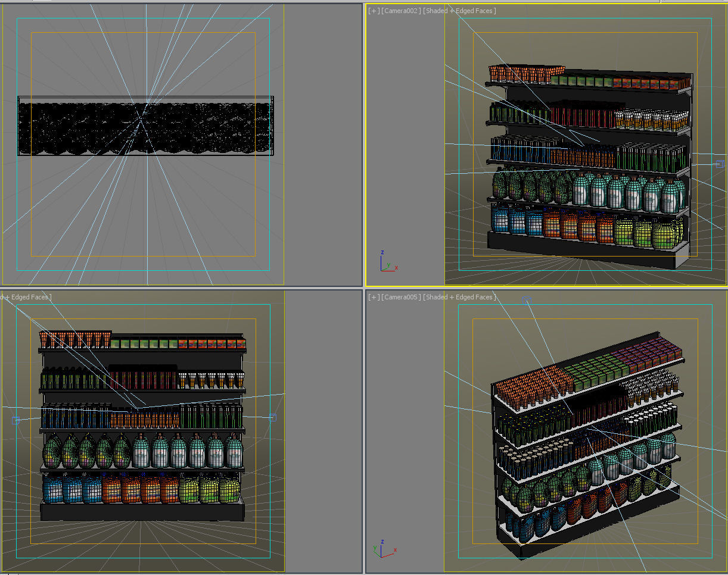Viewport: 728px width, 575px height.
Task: Select blue square helper left of shelf, bottom-left viewport
Action: pos(15,420)
